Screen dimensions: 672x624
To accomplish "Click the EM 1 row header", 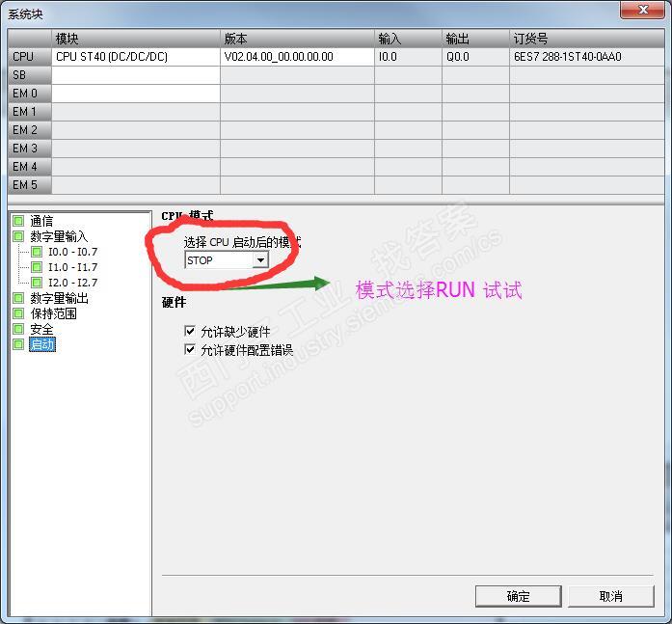I will [x=30, y=112].
